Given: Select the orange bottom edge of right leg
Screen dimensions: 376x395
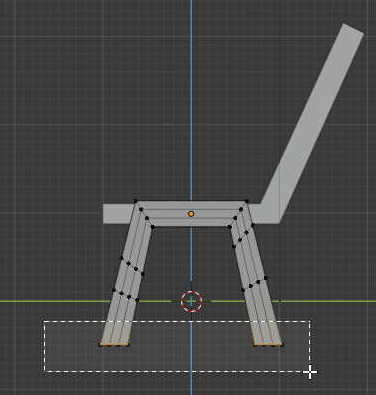Looking at the screenshot, I should click(268, 345).
